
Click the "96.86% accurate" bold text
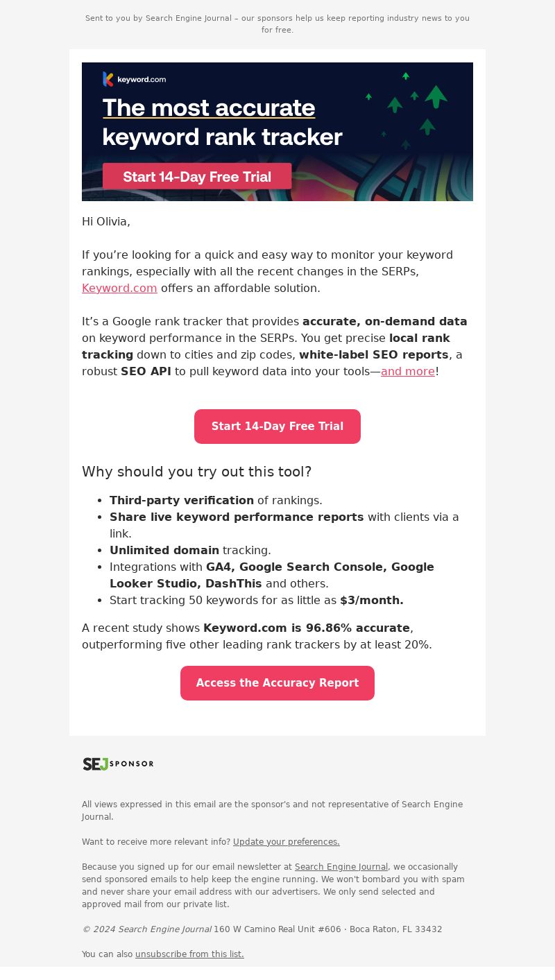357,628
